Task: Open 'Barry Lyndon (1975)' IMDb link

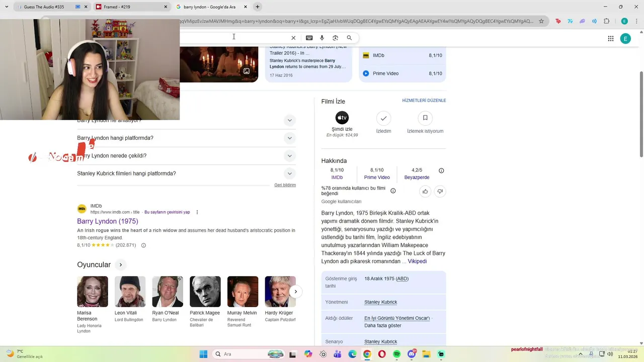Action: 108,221
